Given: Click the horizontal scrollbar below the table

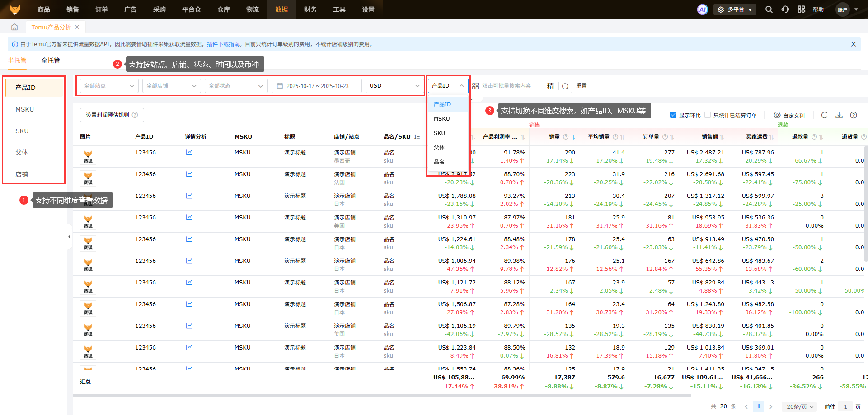Looking at the screenshot, I should [382, 395].
